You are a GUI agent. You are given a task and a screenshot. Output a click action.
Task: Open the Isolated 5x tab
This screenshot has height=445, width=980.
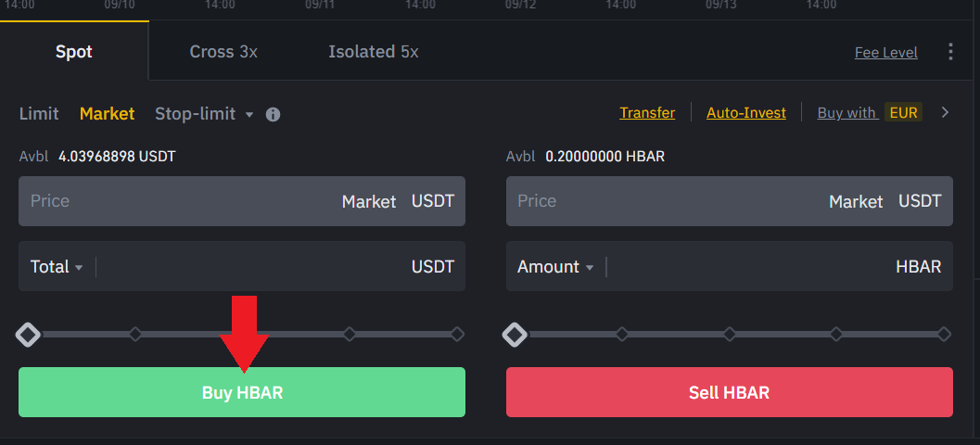click(x=373, y=52)
